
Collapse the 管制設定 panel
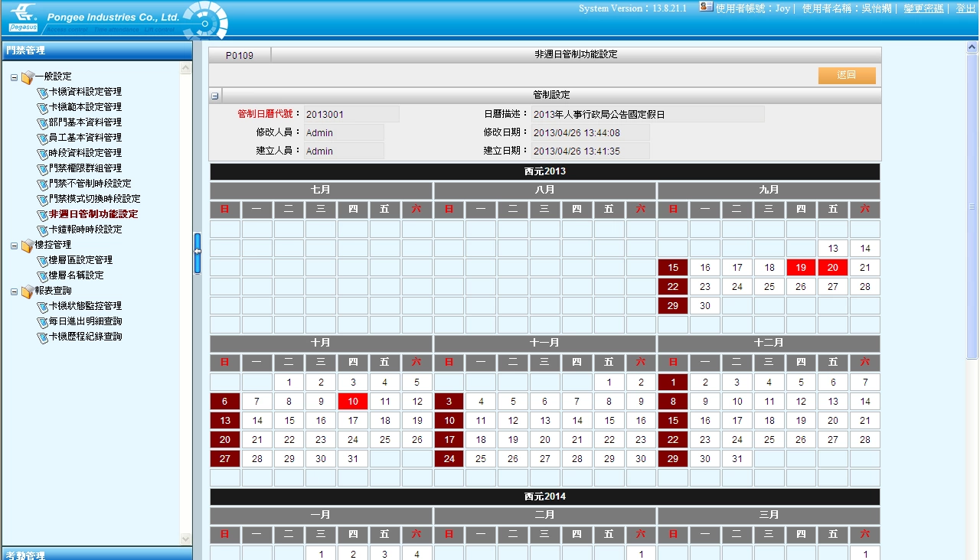(216, 94)
